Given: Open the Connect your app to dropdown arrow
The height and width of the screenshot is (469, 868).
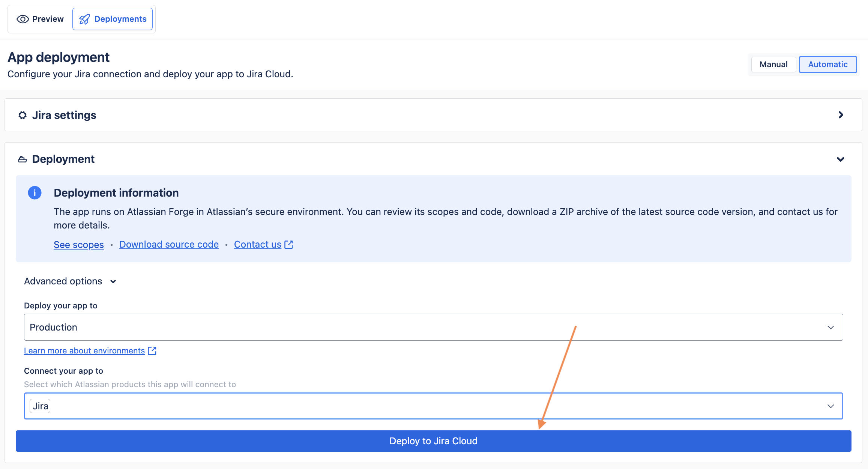Looking at the screenshot, I should click(x=830, y=406).
